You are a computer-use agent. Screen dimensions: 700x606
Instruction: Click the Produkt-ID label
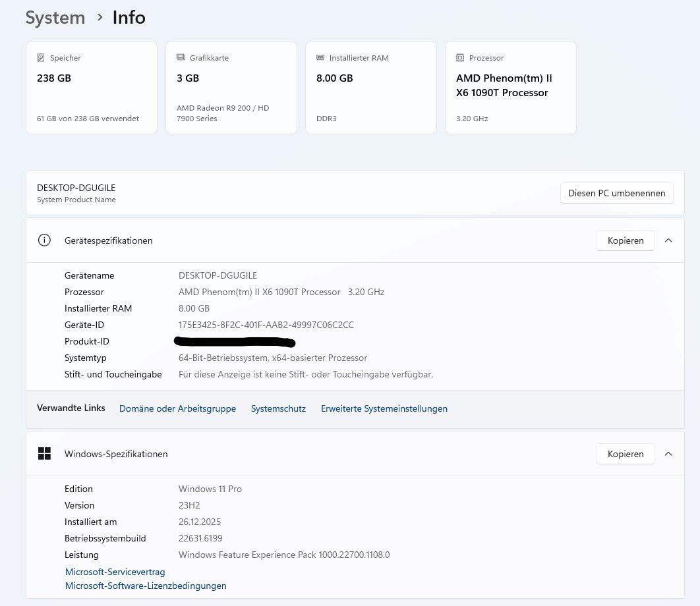pos(86,341)
